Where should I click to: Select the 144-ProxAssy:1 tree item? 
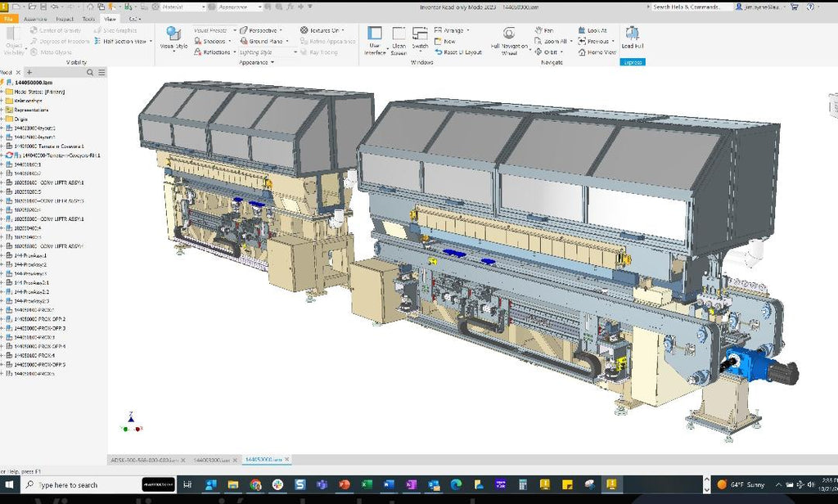(x=30, y=255)
